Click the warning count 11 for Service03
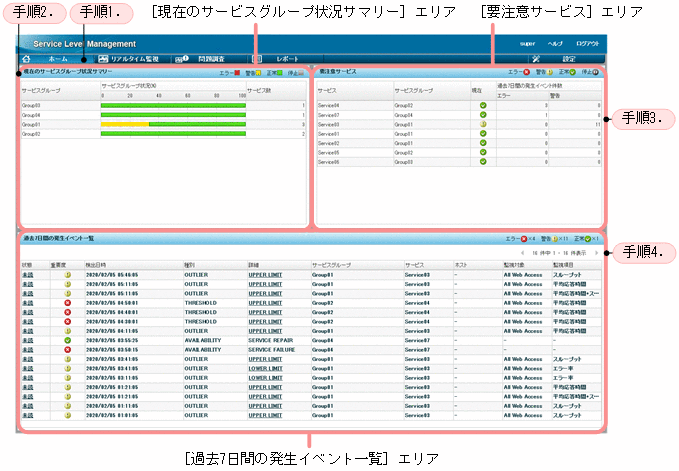 [598, 124]
